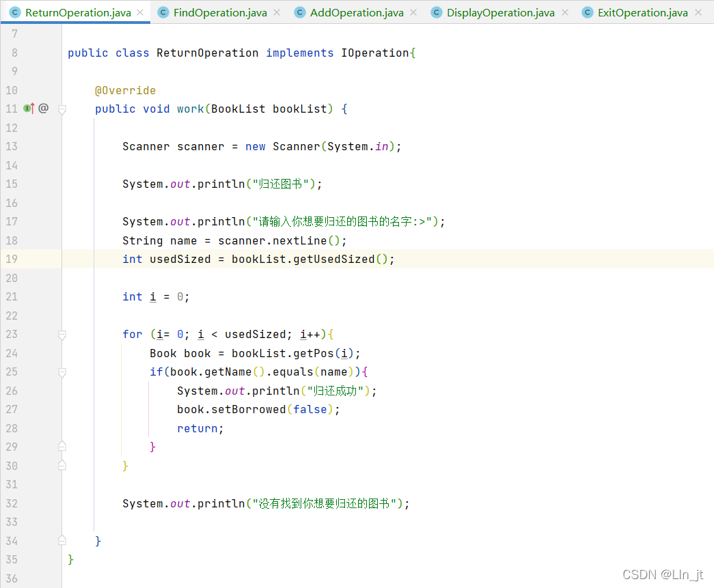
Task: Click the class icon on ReturnOperation.java tab
Action: tap(15, 13)
